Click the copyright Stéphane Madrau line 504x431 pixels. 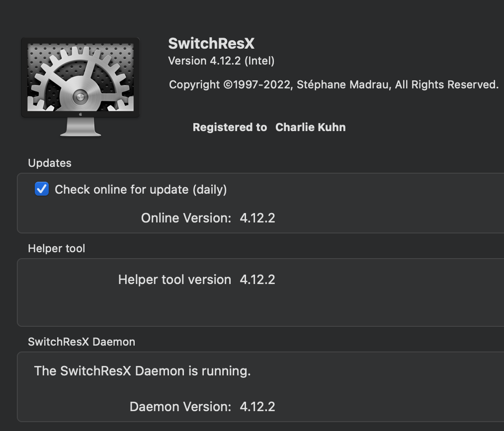[334, 84]
